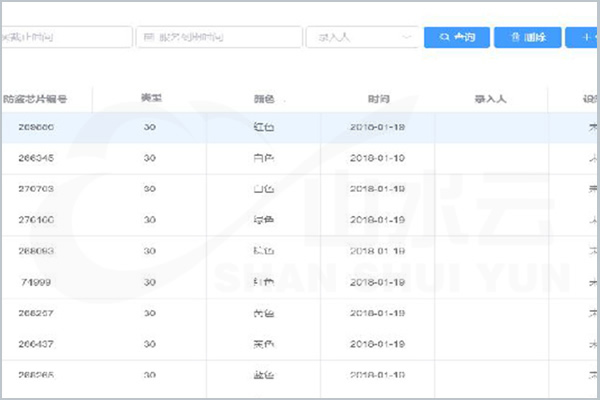Click the trash icon on the 删除 button
Screen dimensions: 600x400
click(514, 37)
